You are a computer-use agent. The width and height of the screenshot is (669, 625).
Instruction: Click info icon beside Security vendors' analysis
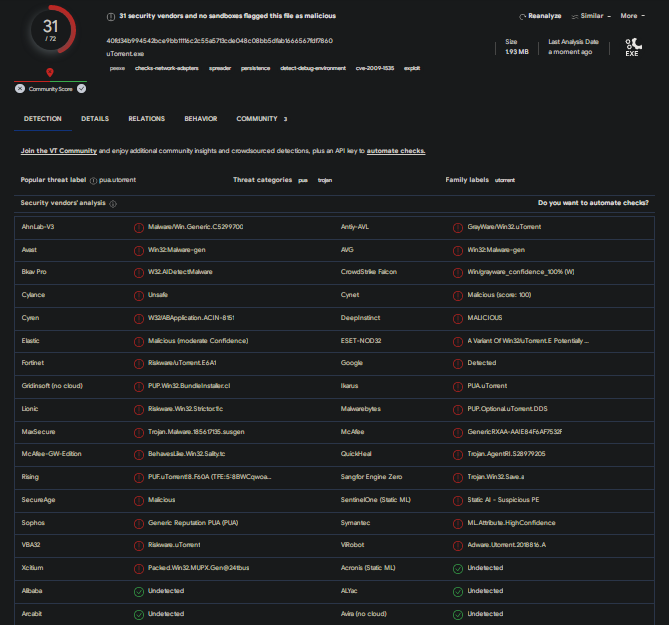pos(113,203)
